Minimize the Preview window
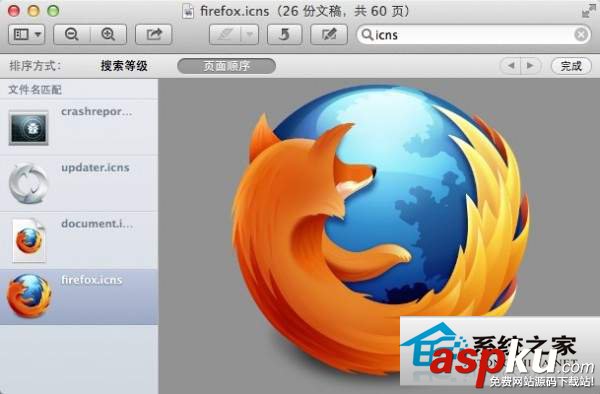The image size is (600, 394). (33, 11)
